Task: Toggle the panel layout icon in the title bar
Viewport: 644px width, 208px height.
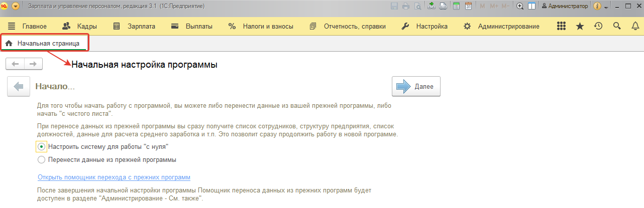Action: (531, 6)
